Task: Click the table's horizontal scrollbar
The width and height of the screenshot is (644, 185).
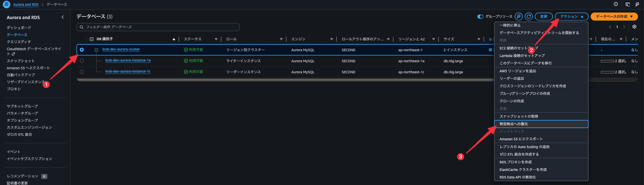Action: point(286,80)
